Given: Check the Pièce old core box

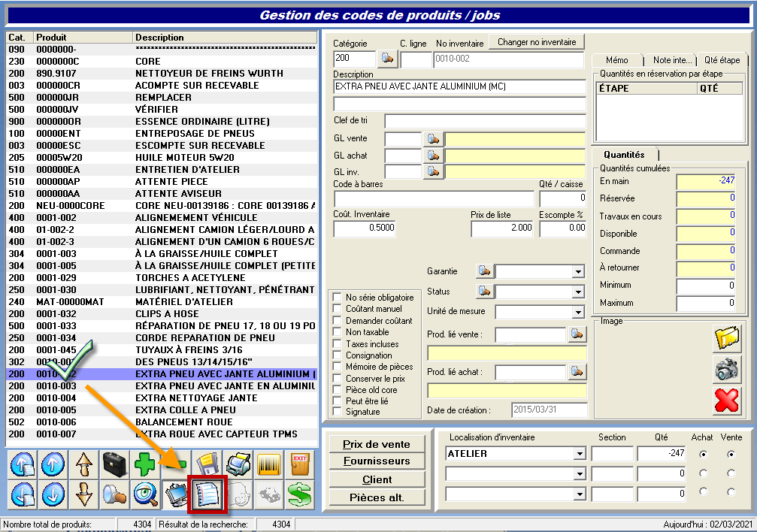Looking at the screenshot, I should click(338, 389).
